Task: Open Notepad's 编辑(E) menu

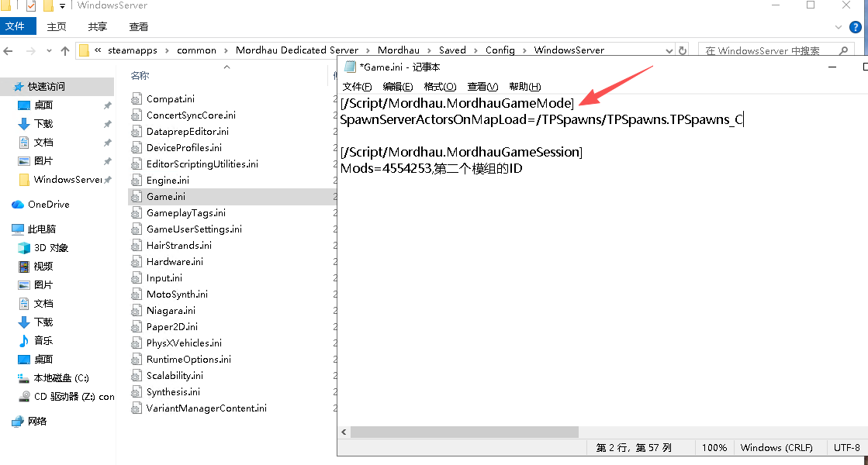Action: [x=397, y=86]
